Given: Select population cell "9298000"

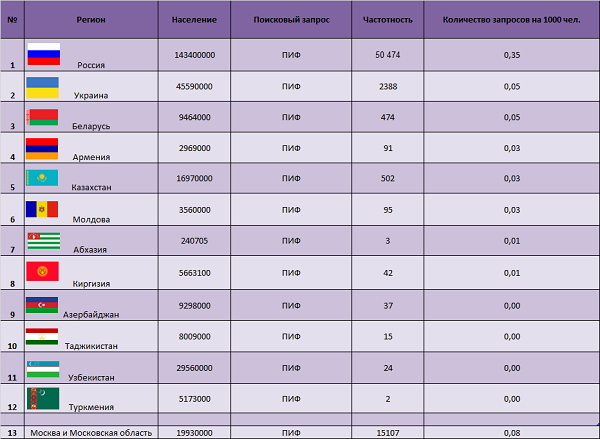Looking at the screenshot, I should click(x=194, y=305).
